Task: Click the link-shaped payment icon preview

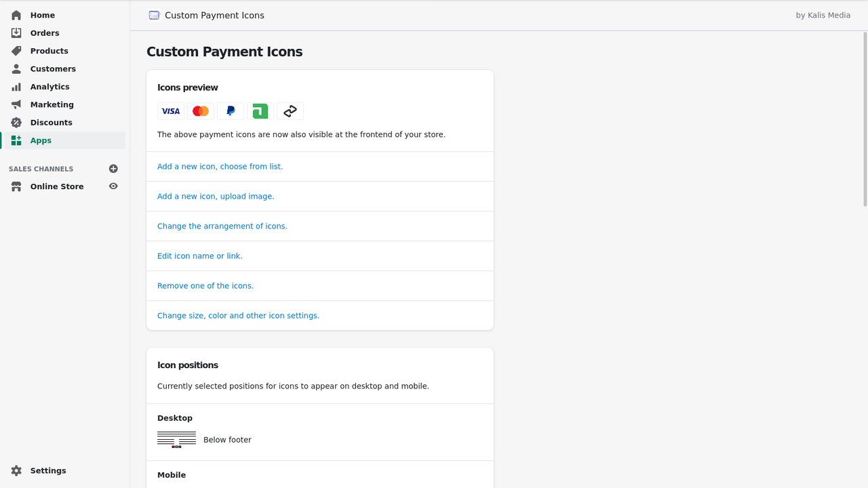Action: pos(290,111)
